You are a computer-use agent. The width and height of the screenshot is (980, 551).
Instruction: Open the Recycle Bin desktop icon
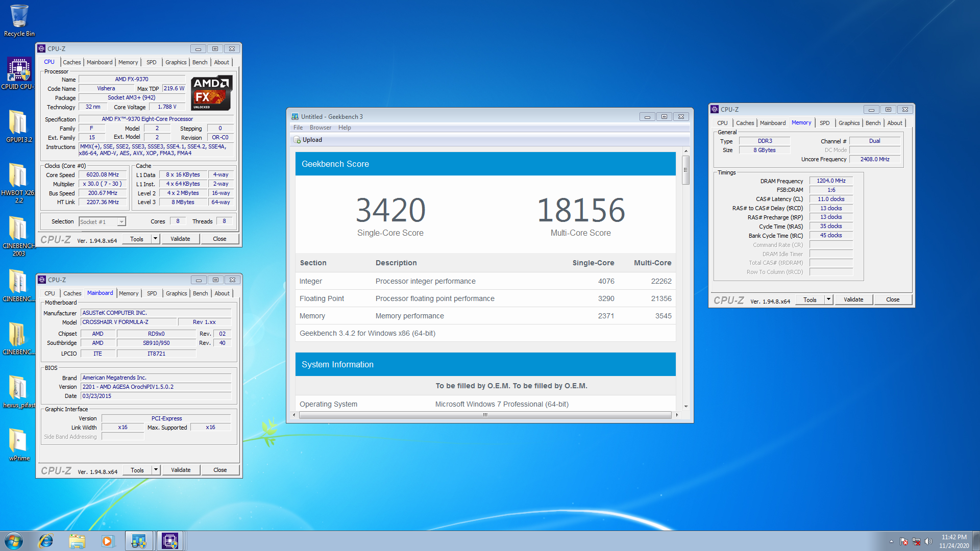click(19, 20)
